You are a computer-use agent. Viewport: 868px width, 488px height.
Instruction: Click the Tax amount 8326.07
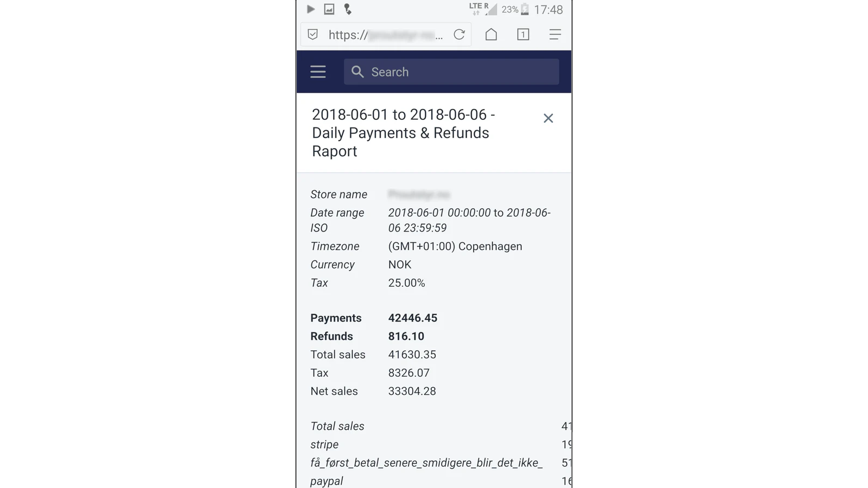click(409, 373)
